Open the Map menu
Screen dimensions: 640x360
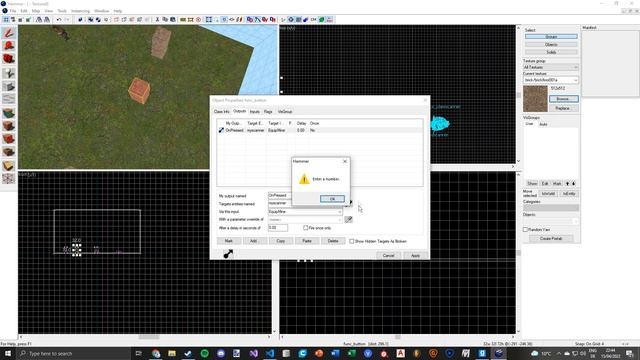pos(36,11)
